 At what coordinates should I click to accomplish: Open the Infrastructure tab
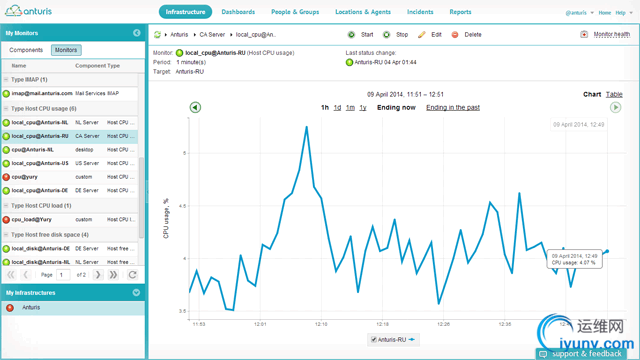[x=185, y=12]
